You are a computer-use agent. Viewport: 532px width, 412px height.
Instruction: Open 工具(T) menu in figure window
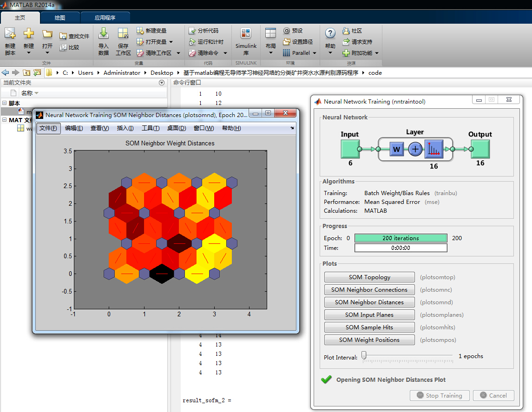151,128
